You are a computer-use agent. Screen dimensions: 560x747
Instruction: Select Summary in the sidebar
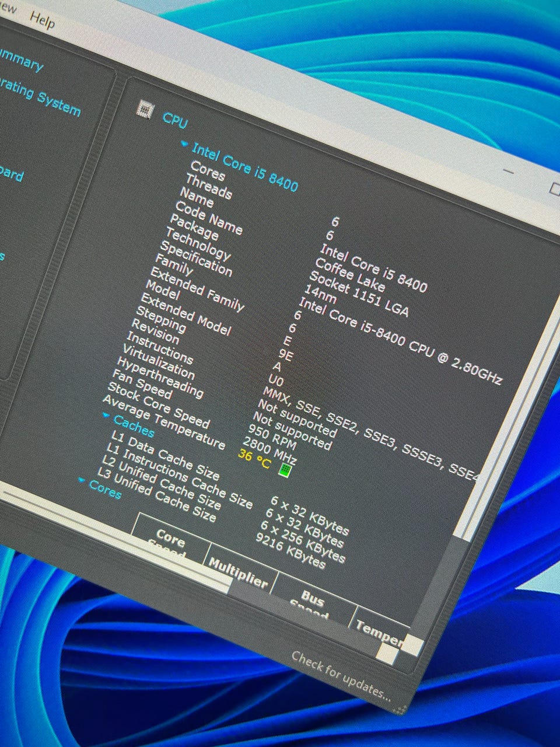[x=22, y=61]
